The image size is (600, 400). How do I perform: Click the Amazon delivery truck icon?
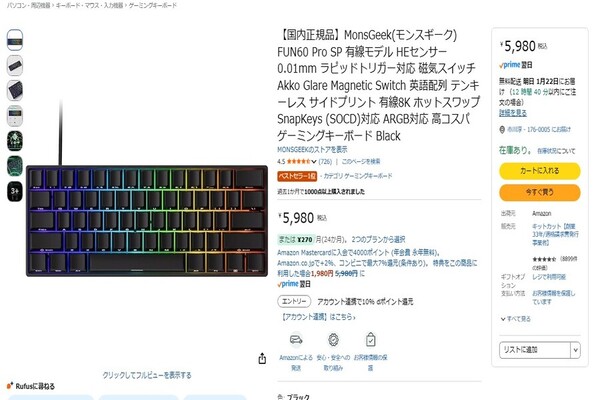pos(296,340)
